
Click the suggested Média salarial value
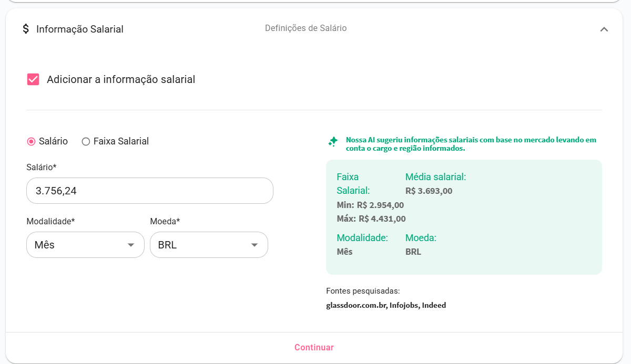[x=429, y=191]
